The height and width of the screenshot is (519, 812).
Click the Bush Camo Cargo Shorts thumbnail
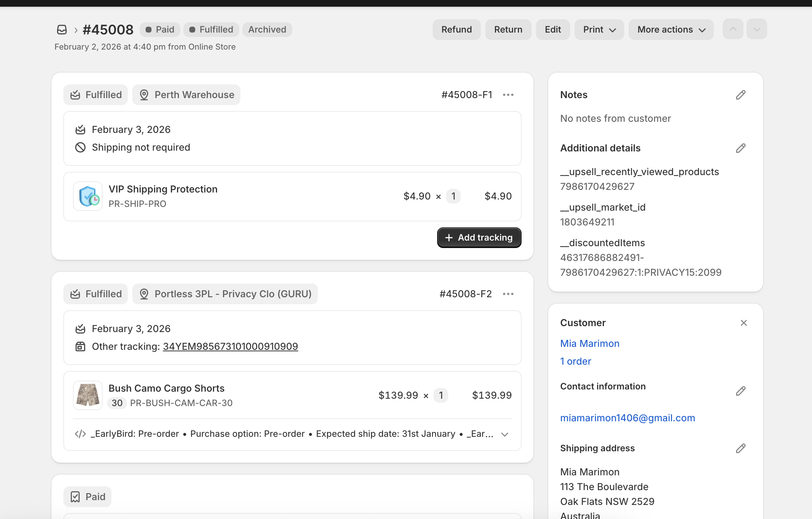(88, 396)
